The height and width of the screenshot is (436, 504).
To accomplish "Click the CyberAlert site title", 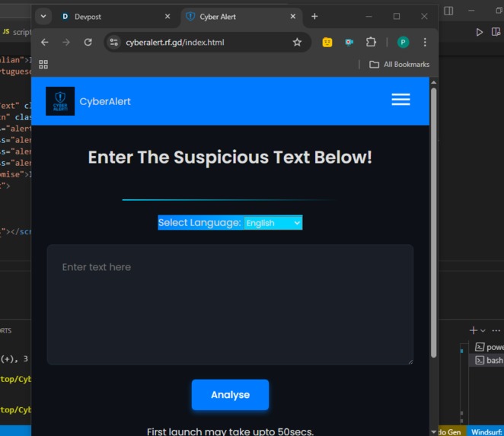I will (105, 101).
